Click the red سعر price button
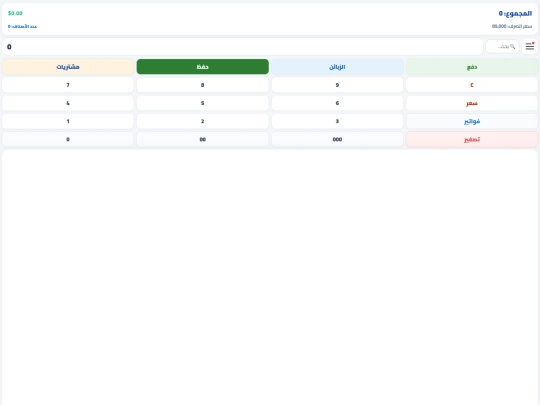The width and height of the screenshot is (540, 405). (472, 103)
